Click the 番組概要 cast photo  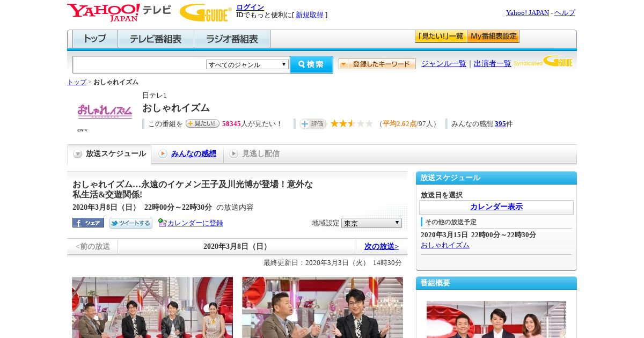coord(496,319)
